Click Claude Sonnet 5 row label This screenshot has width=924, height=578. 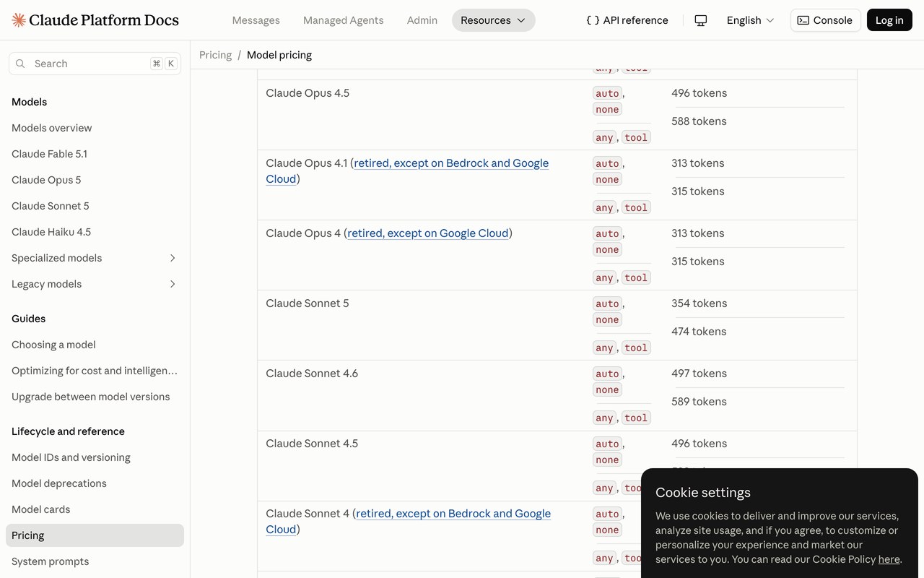pos(308,303)
